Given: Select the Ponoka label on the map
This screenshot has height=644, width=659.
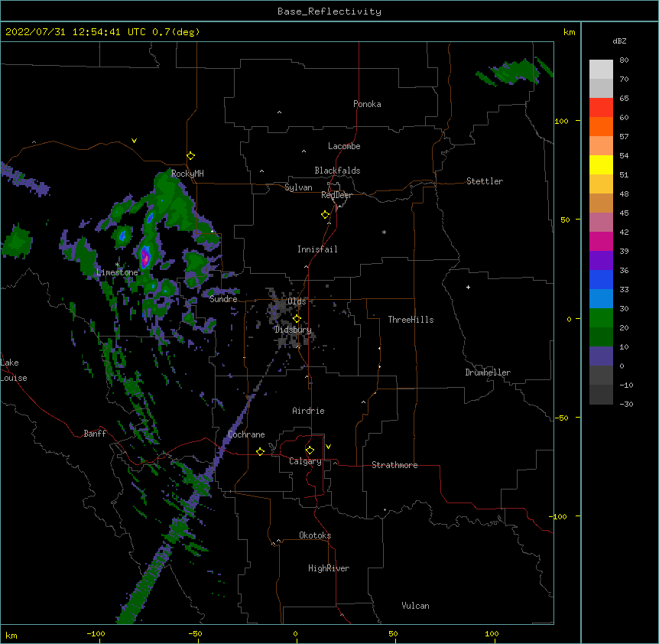Looking at the screenshot, I should [367, 104].
